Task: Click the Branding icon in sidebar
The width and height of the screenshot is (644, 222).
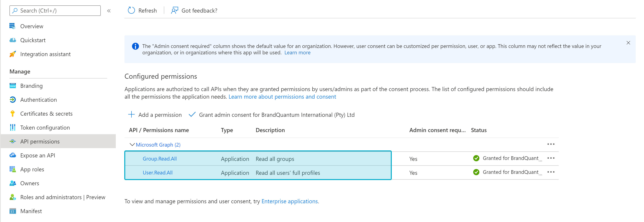Action: point(13,86)
